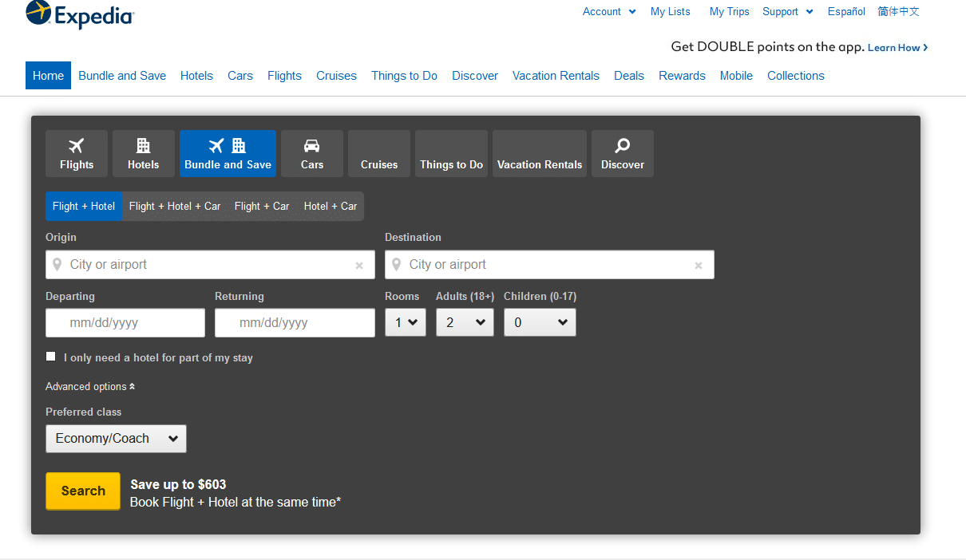This screenshot has height=560, width=966.
Task: Open Deals in the navigation bar
Action: (x=629, y=76)
